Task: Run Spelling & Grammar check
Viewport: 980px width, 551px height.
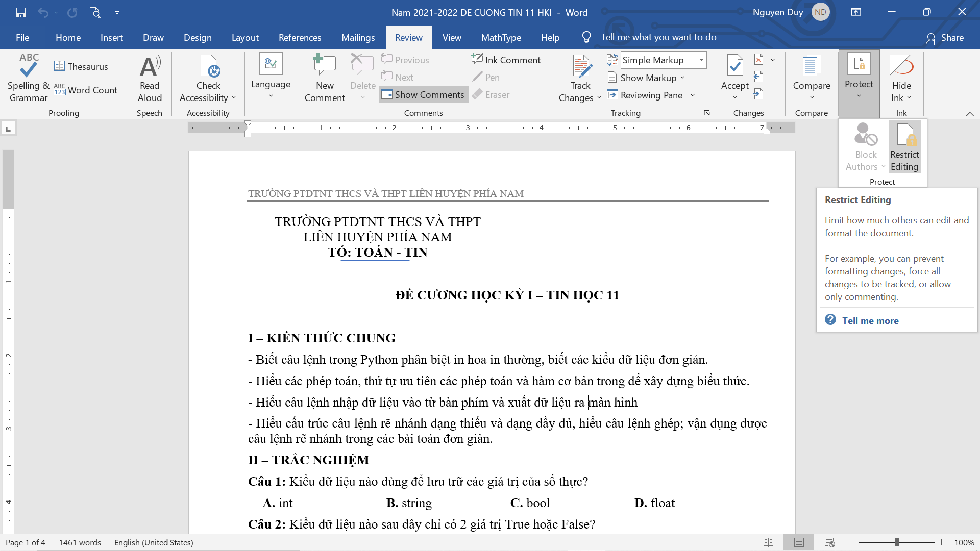Action: (x=28, y=78)
